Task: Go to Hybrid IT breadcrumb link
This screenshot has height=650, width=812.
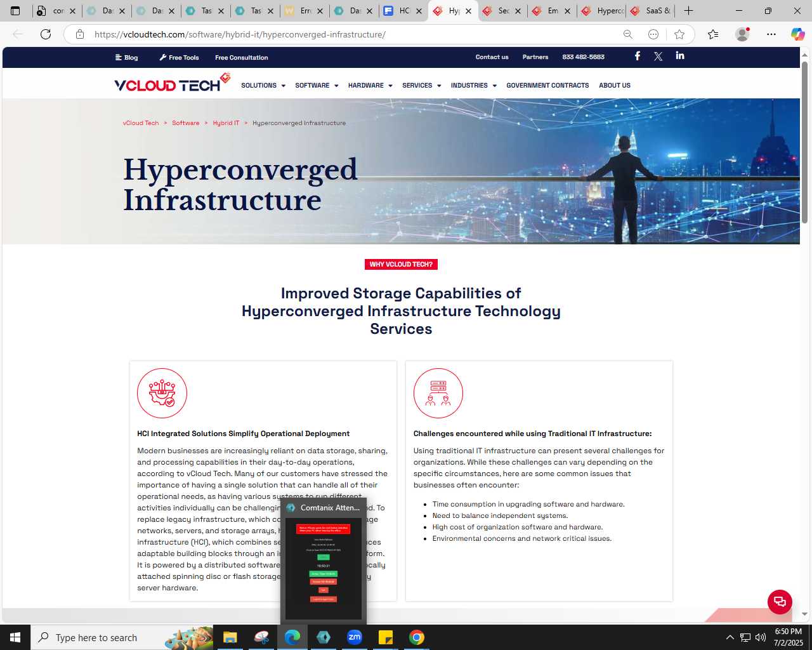Action: [x=226, y=123]
